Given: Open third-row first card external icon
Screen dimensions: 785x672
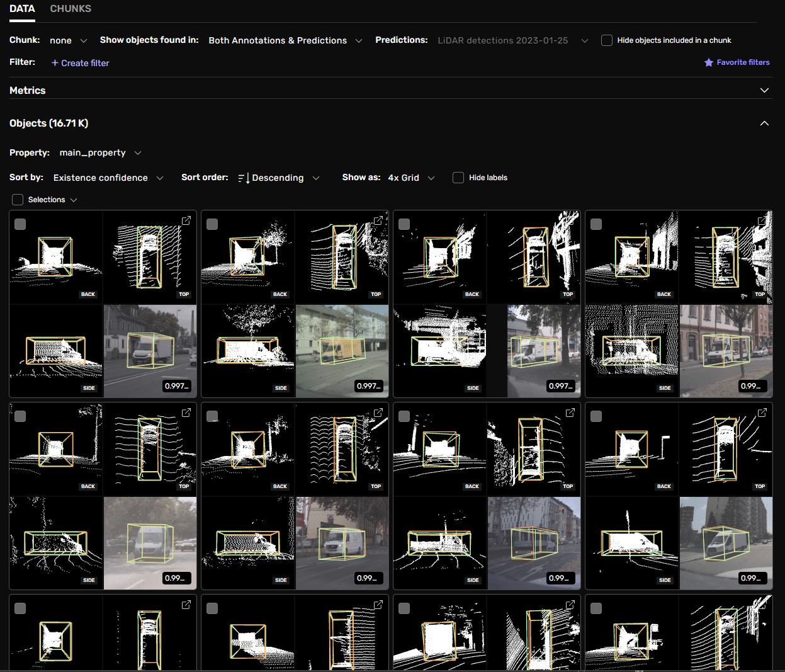Looking at the screenshot, I should pyautogui.click(x=186, y=605).
